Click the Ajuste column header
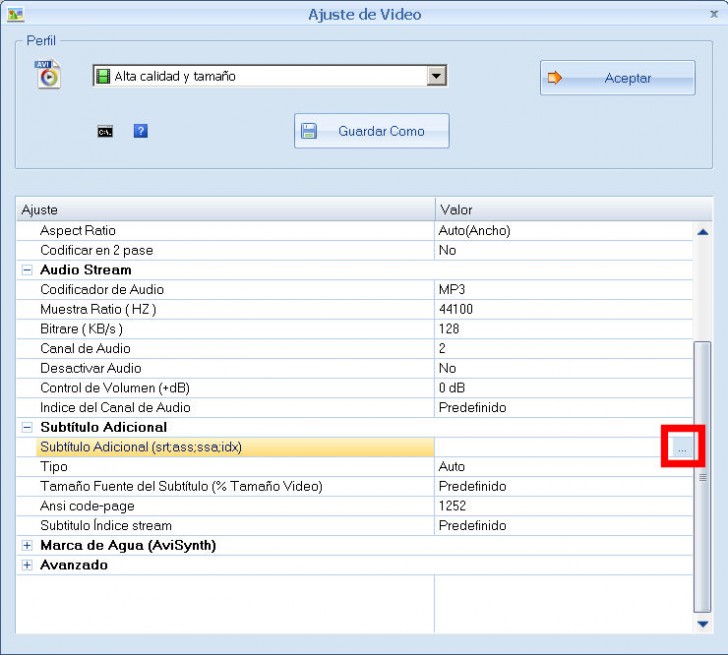Viewport: 728px width, 655px height. (40, 210)
